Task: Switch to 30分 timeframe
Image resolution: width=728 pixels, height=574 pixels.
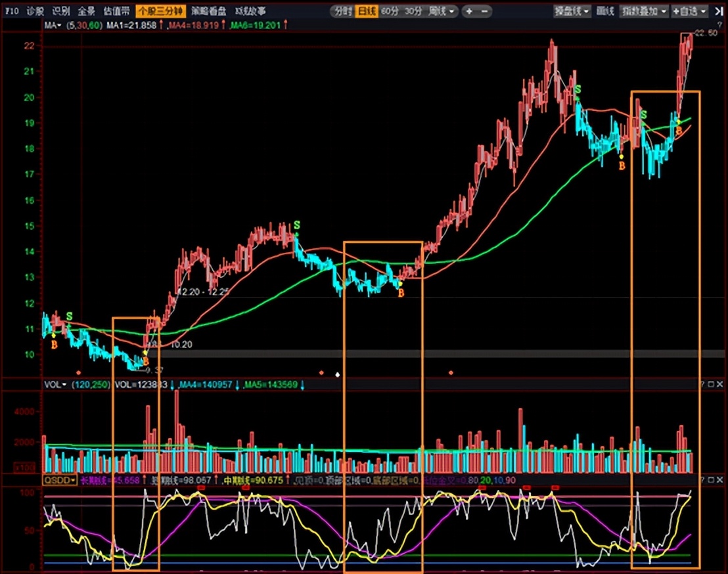Action: (413, 11)
